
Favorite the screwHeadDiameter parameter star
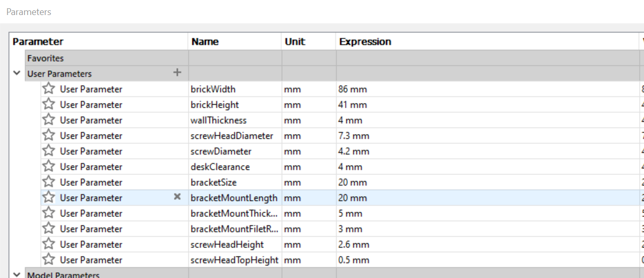(x=49, y=135)
